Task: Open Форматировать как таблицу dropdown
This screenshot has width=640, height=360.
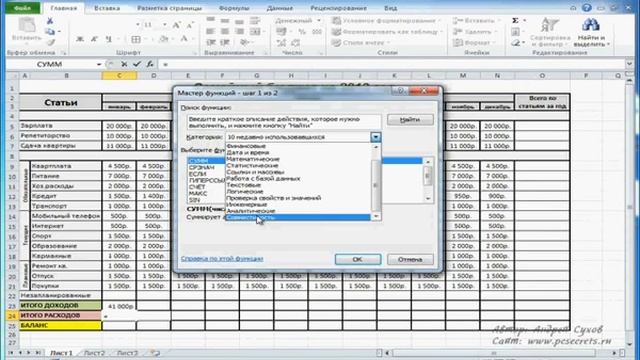Action: pyautogui.click(x=387, y=31)
